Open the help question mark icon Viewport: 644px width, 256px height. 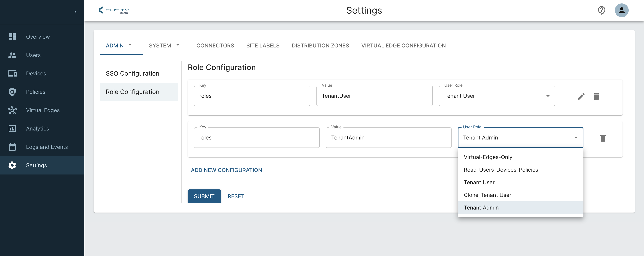pos(601,11)
